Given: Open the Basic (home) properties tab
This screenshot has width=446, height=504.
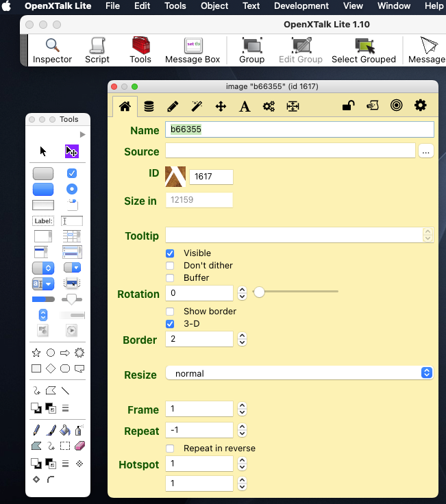Looking at the screenshot, I should tap(125, 106).
